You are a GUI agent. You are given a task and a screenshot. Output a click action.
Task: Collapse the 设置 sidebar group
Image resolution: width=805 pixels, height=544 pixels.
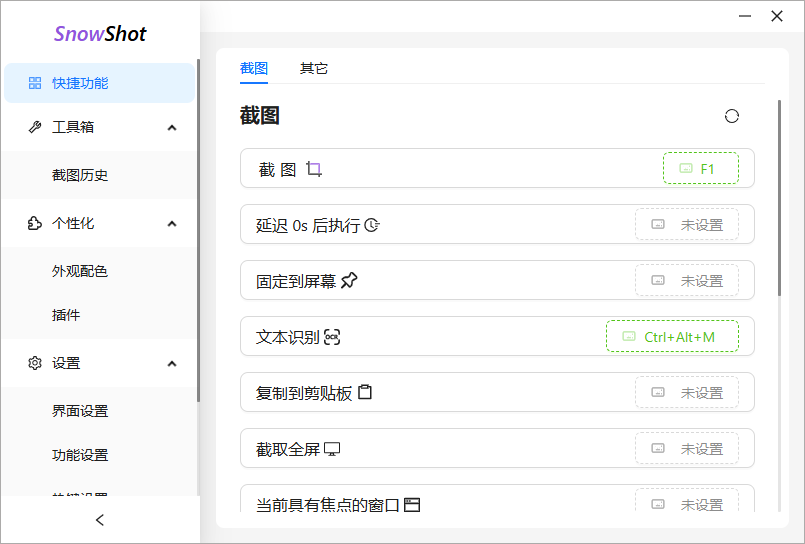(171, 363)
